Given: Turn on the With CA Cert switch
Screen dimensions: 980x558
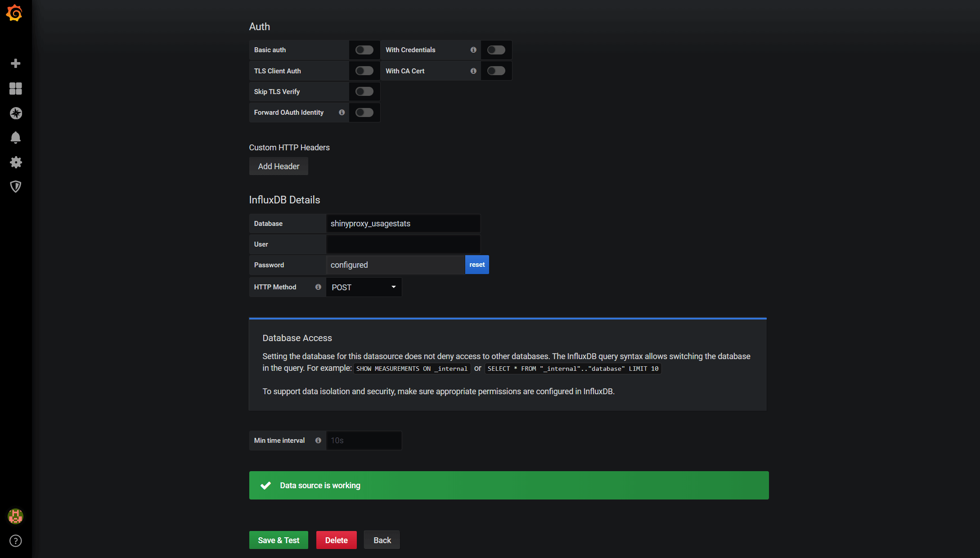Looking at the screenshot, I should tap(496, 71).
